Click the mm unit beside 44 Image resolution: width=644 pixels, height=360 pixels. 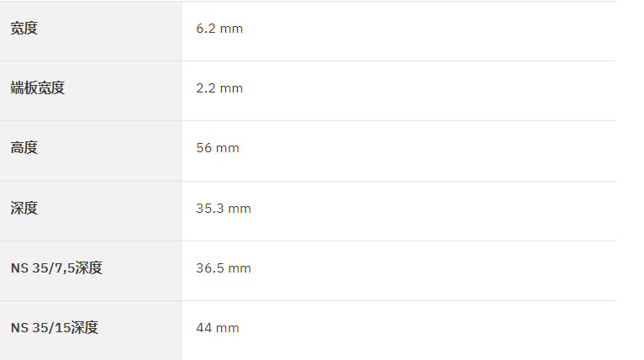(x=228, y=328)
